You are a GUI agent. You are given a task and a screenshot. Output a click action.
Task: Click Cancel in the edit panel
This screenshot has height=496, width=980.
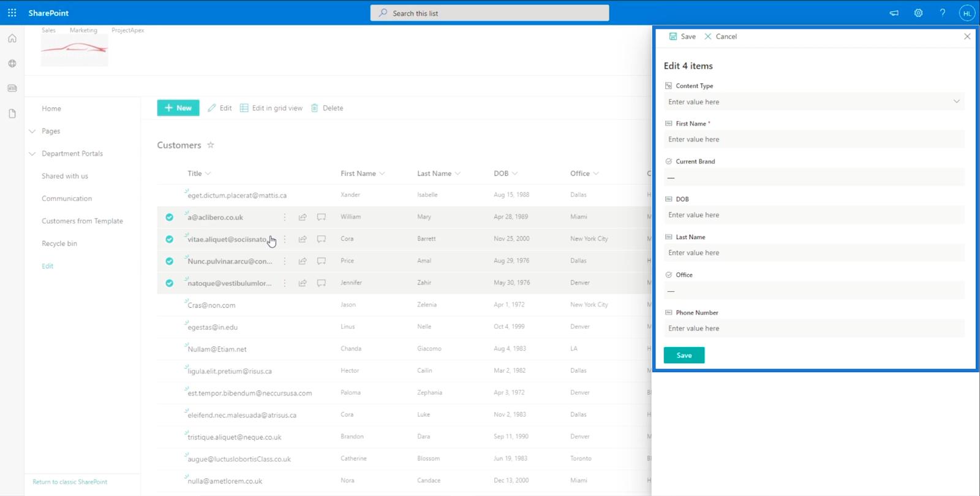click(x=720, y=37)
